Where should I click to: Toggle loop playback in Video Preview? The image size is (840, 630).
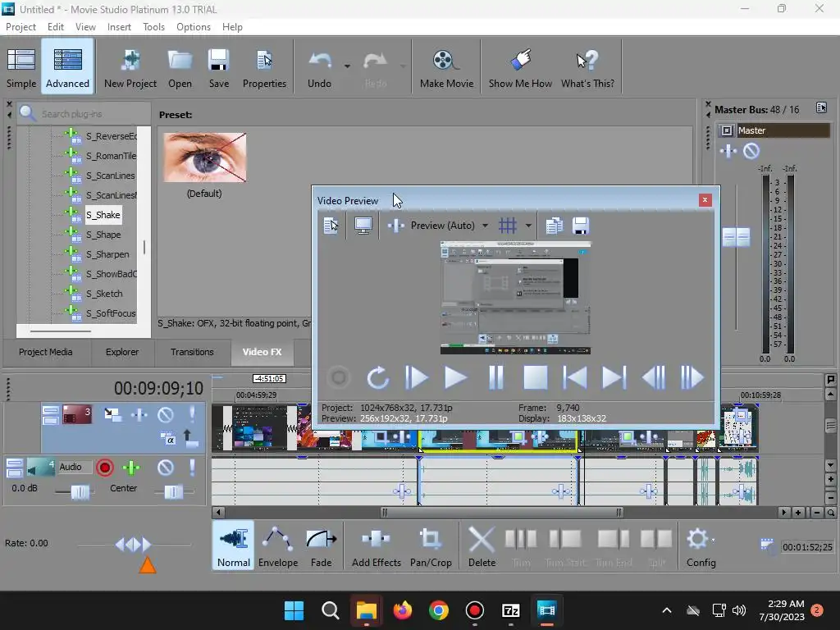click(x=377, y=377)
